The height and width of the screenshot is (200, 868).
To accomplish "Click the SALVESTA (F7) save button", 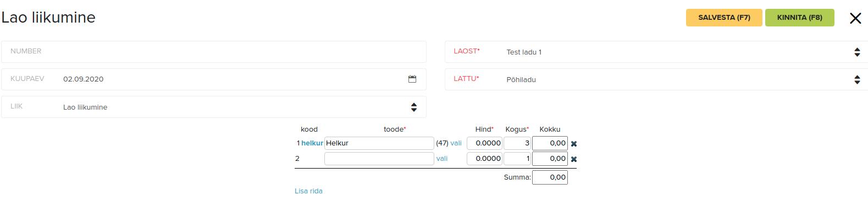I will [724, 18].
